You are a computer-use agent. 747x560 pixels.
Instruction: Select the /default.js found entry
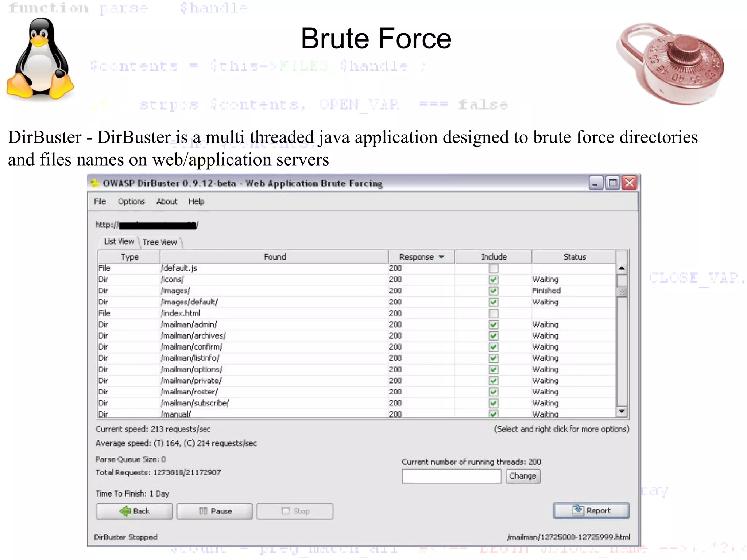pyautogui.click(x=179, y=268)
